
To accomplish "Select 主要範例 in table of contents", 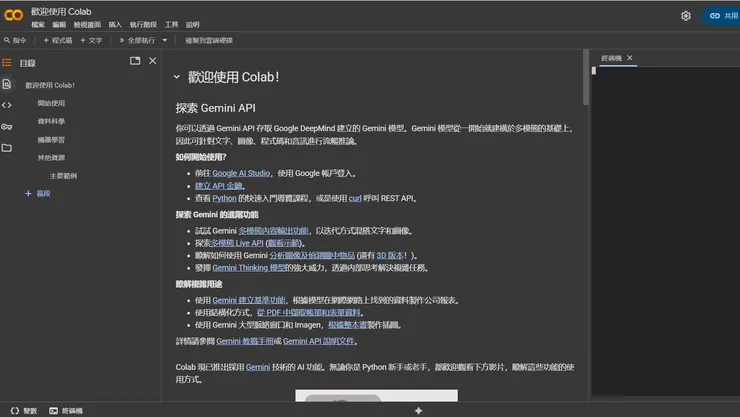I will (x=63, y=176).
